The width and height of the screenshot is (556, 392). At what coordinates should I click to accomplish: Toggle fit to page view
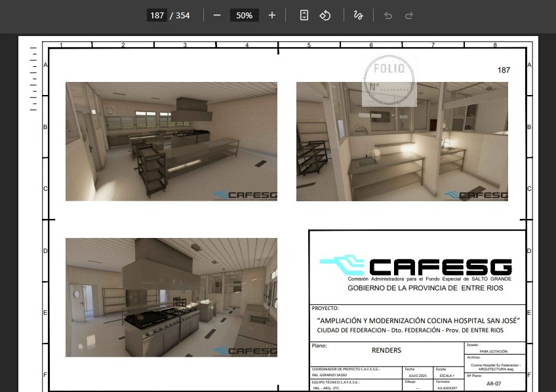[304, 15]
